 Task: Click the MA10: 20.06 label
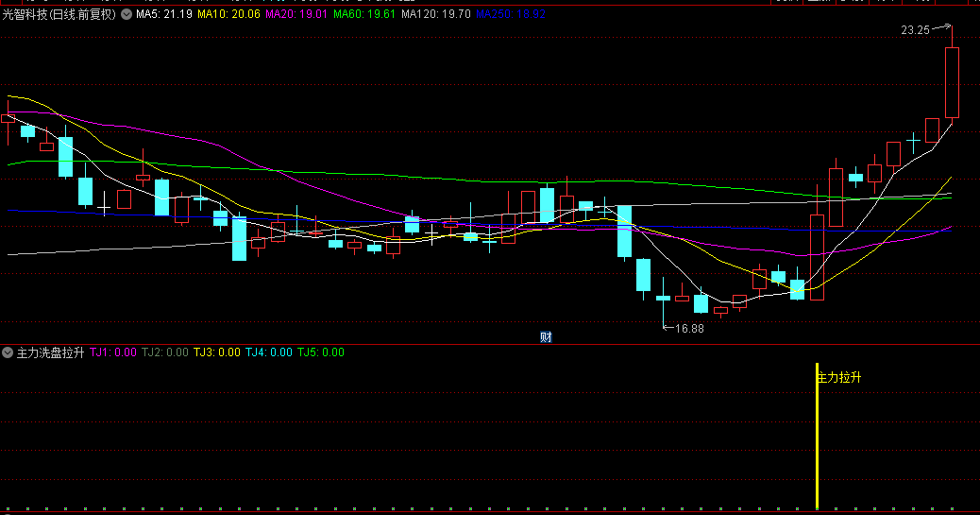point(228,14)
